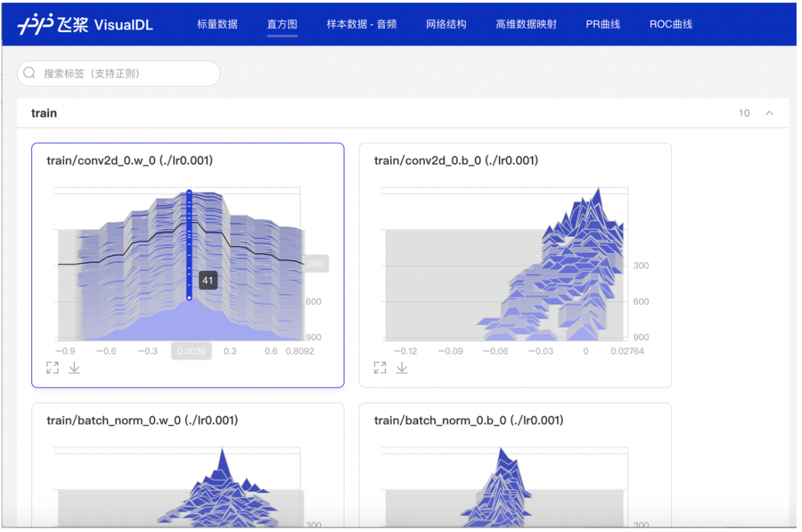Maximize the conv2d_0.w_0 histogram chart
Image resolution: width=802 pixels, height=532 pixels.
pos(52,367)
